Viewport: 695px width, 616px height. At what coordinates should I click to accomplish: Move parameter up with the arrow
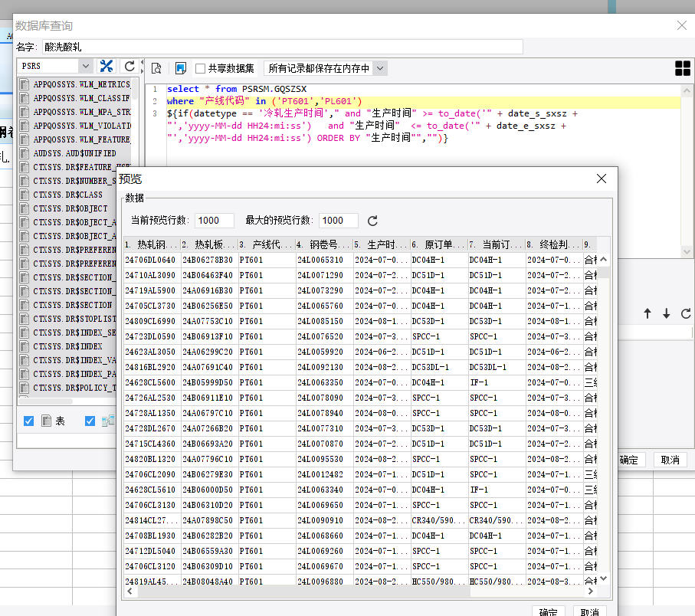coord(647,314)
